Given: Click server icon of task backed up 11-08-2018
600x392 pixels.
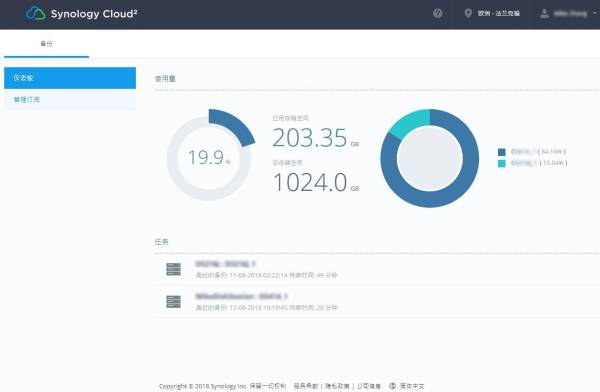Looking at the screenshot, I should 173,269.
